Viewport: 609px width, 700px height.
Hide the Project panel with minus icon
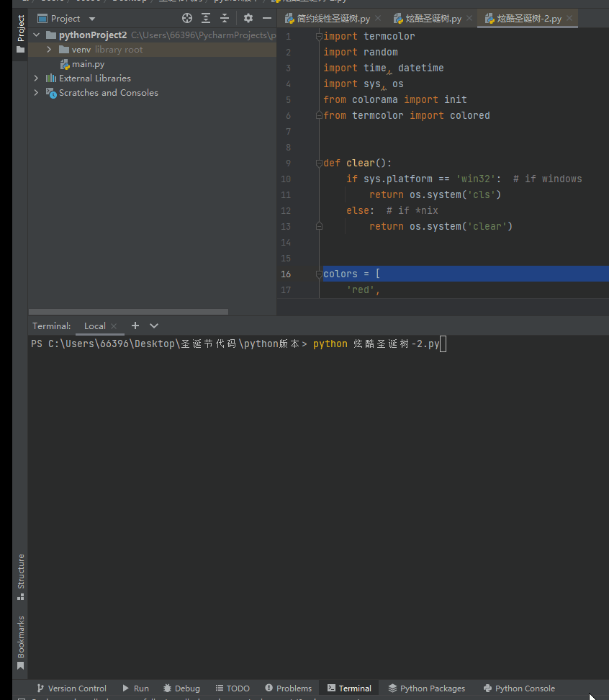click(267, 18)
